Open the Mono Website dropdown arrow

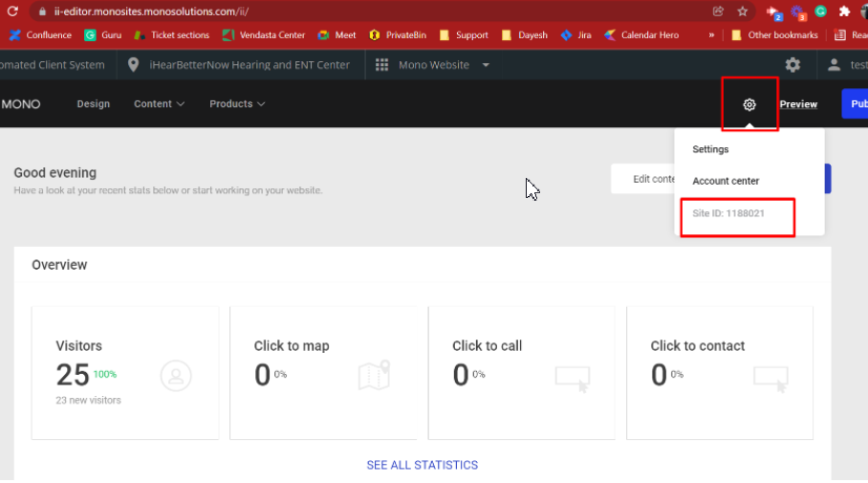pyautogui.click(x=486, y=65)
